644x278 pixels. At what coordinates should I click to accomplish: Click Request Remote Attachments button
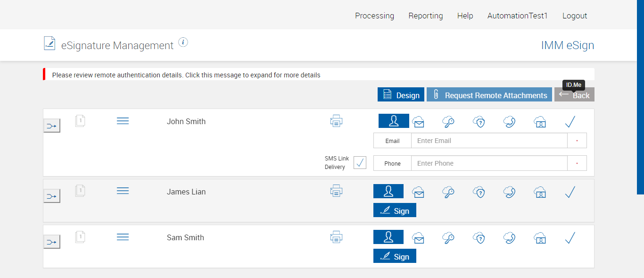coord(489,95)
